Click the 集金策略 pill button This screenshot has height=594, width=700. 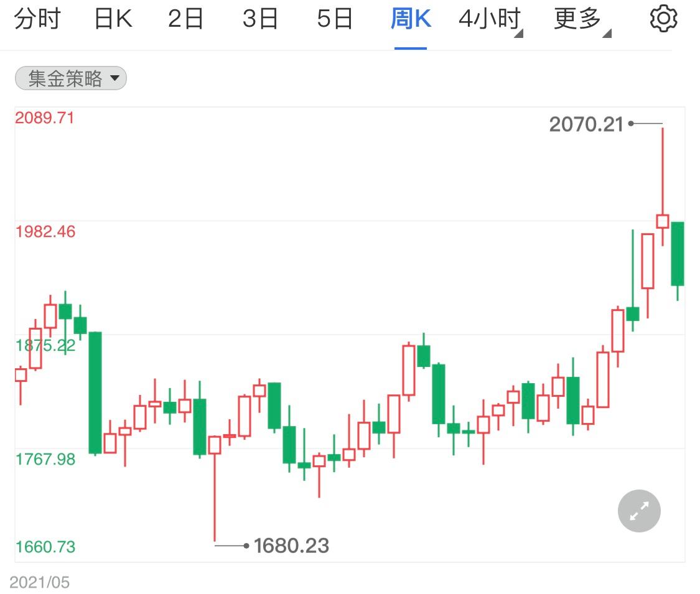coord(70,78)
